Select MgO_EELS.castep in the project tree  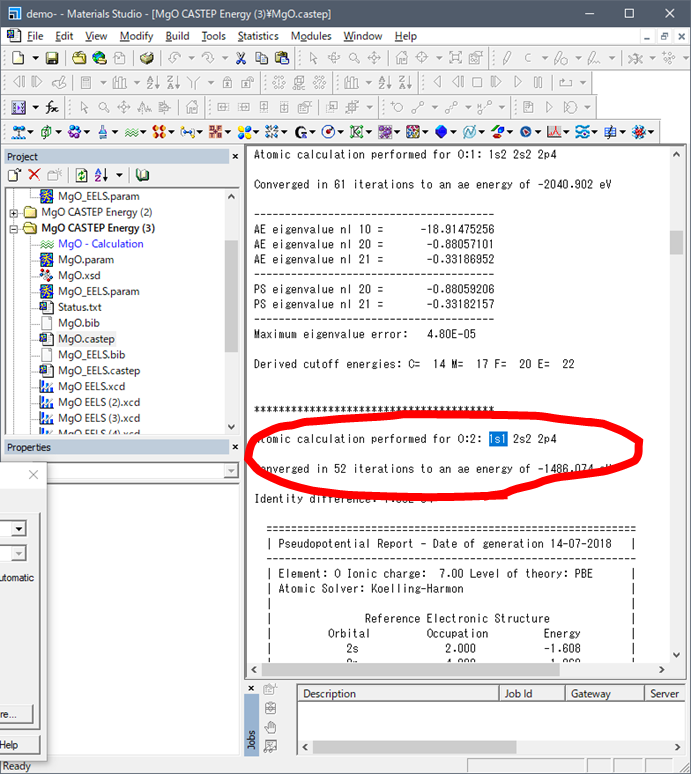99,370
